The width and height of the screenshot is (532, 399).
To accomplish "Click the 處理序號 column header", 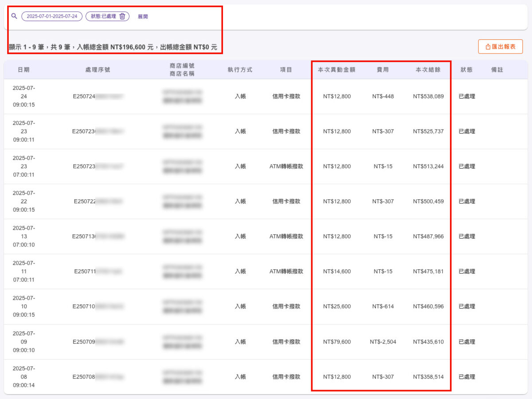I will coord(98,70).
